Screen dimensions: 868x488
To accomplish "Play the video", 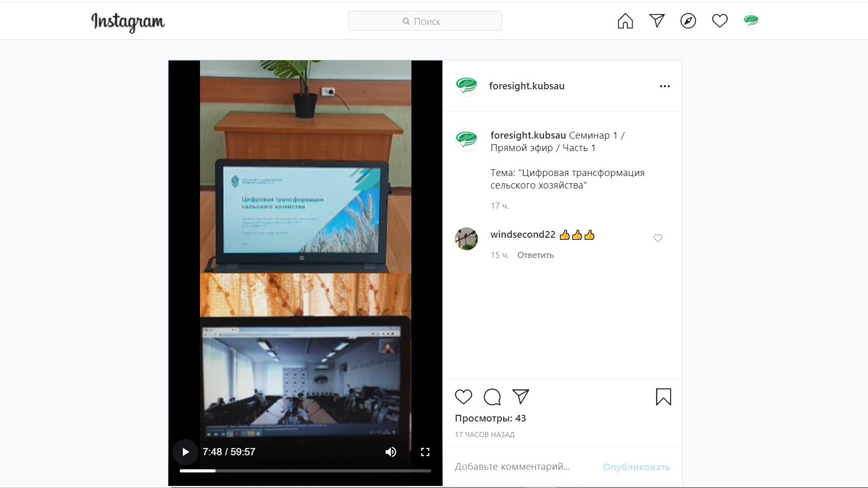I will tap(185, 452).
